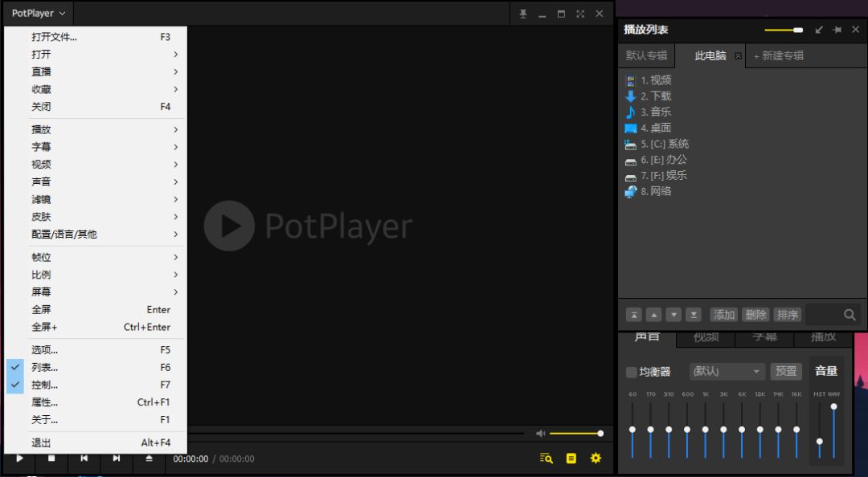This screenshot has height=477, width=868.
Task: Click the eject/open file button
Action: tap(149, 459)
